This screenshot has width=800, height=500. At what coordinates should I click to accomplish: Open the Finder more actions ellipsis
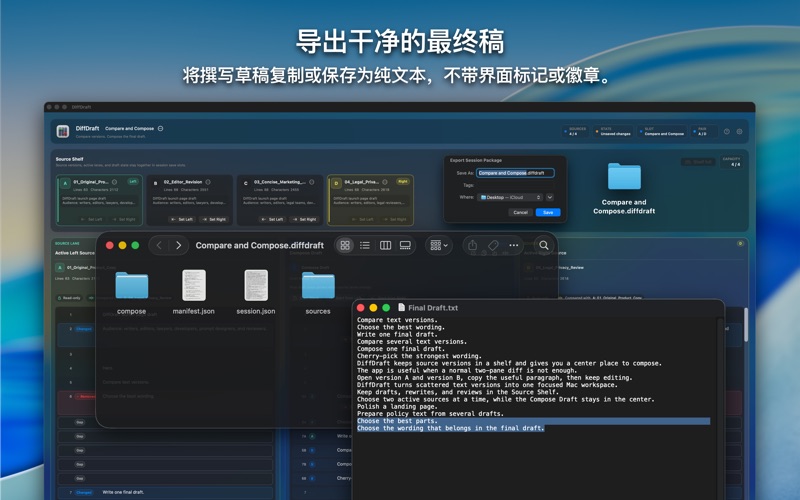[x=513, y=245]
